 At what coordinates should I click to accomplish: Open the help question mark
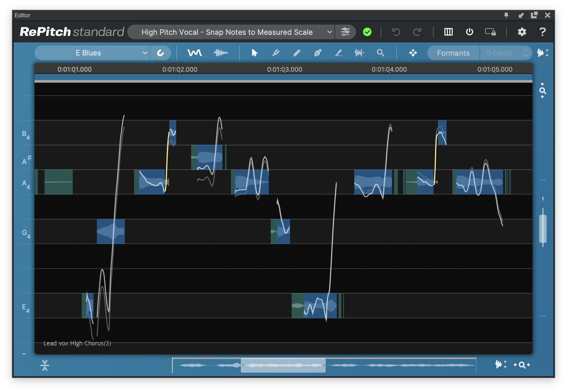coord(542,32)
